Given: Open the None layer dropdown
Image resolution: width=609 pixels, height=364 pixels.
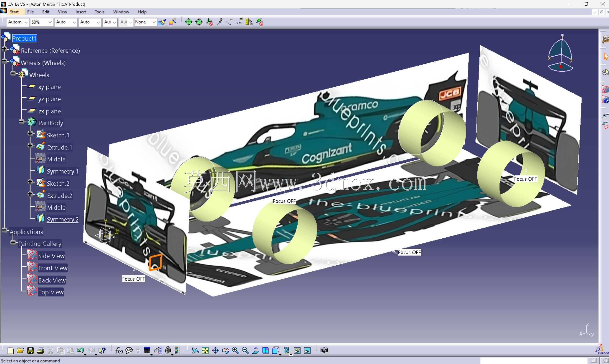Looking at the screenshot, I should pyautogui.click(x=154, y=22).
